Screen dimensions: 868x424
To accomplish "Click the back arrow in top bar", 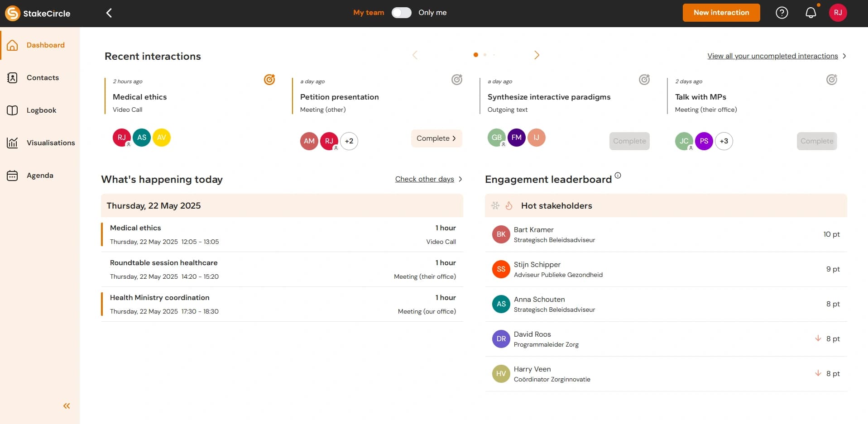I will click(109, 13).
